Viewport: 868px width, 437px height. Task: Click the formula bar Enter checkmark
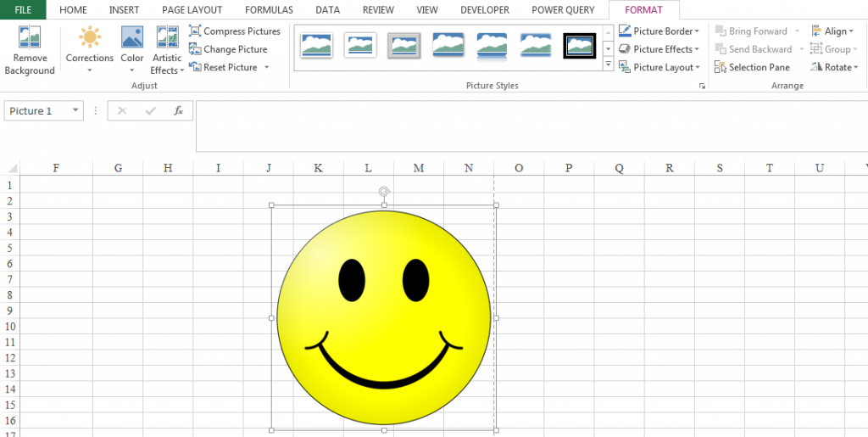(150, 111)
